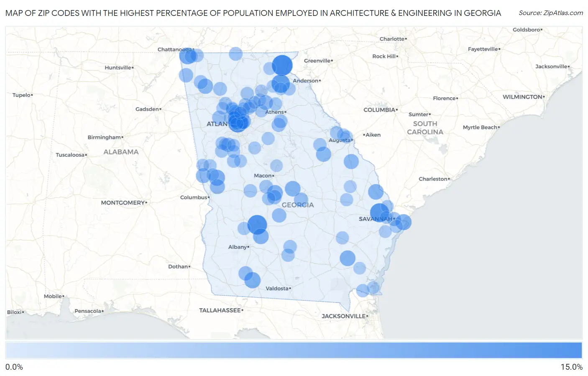This screenshot has height=376, width=588.
Task: Click the Greenville city label
Action: coord(317,61)
